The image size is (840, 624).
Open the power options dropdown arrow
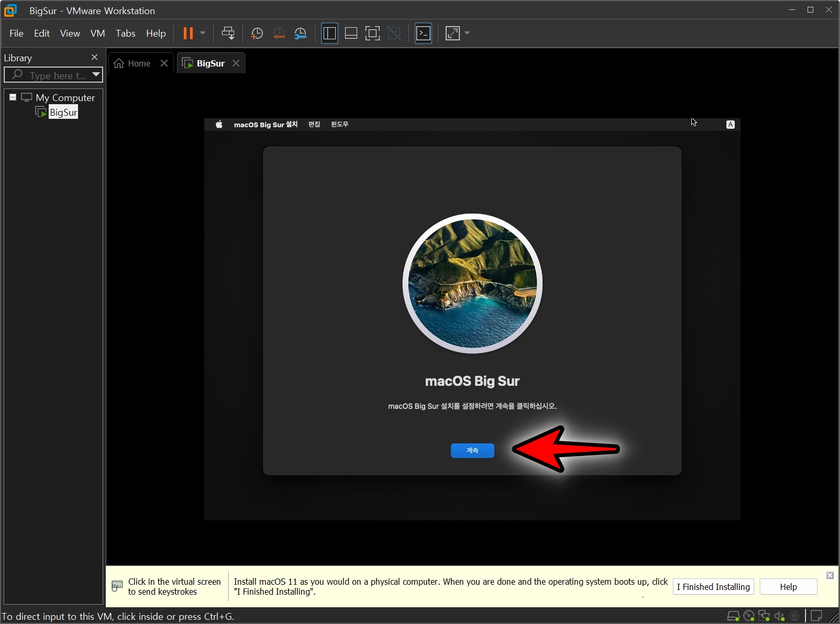click(x=203, y=34)
